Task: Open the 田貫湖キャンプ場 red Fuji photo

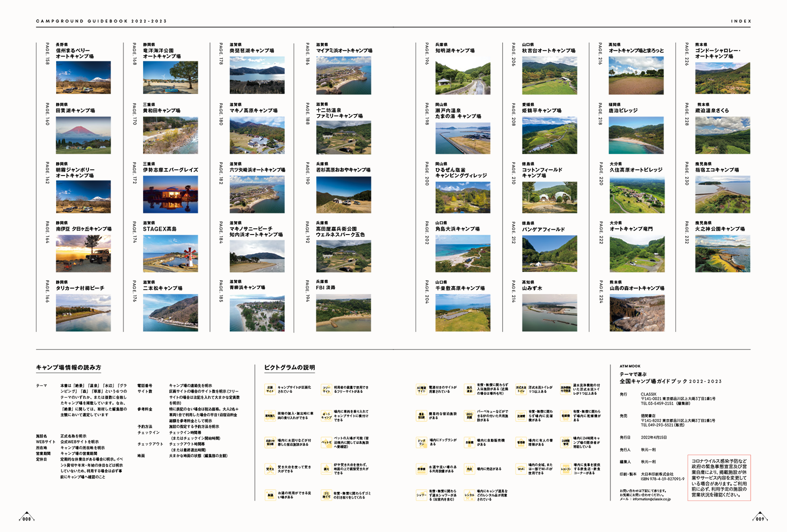Action: tap(83, 135)
